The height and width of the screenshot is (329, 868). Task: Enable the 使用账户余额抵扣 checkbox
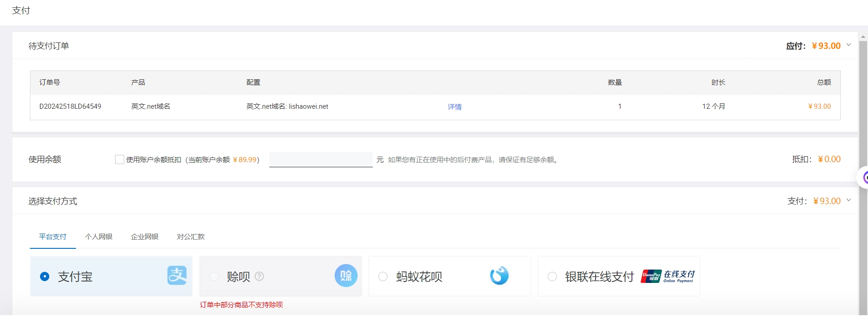(x=120, y=159)
